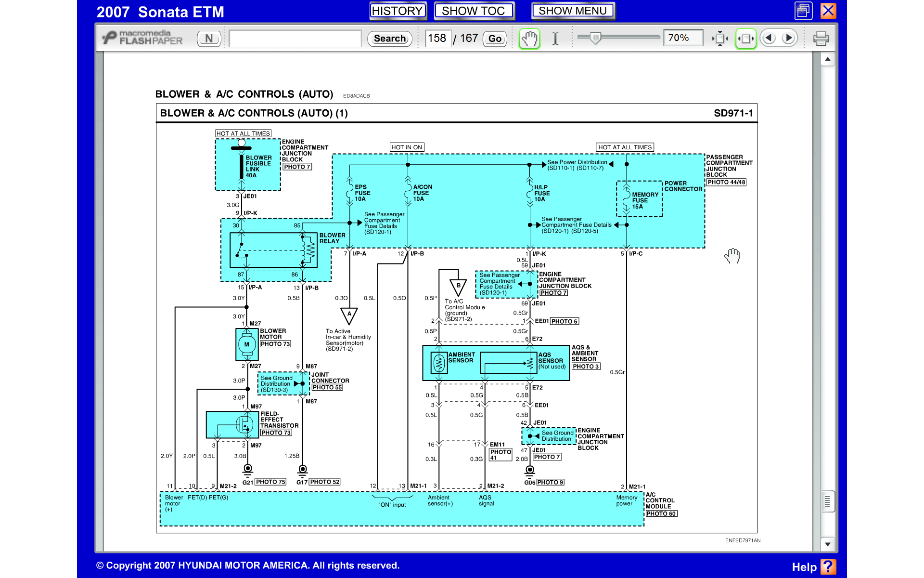924x578 pixels.
Task: Click the 2007 Sonata ETM title
Action: pyautogui.click(x=160, y=12)
